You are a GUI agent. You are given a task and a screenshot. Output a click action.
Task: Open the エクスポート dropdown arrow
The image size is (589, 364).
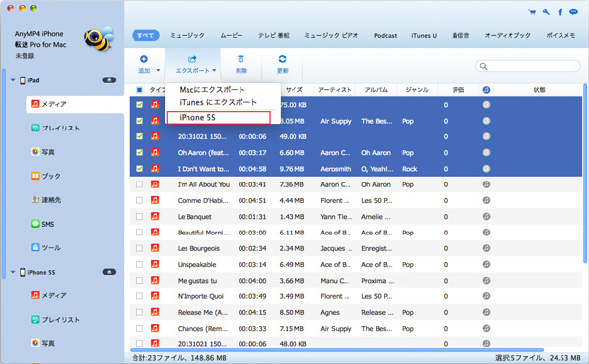214,71
